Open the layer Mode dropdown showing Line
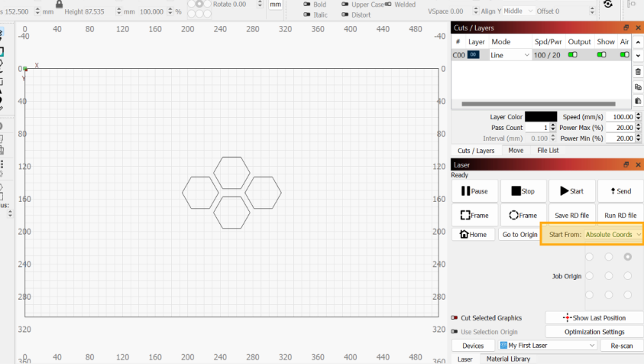This screenshot has height=364, width=644. (510, 55)
